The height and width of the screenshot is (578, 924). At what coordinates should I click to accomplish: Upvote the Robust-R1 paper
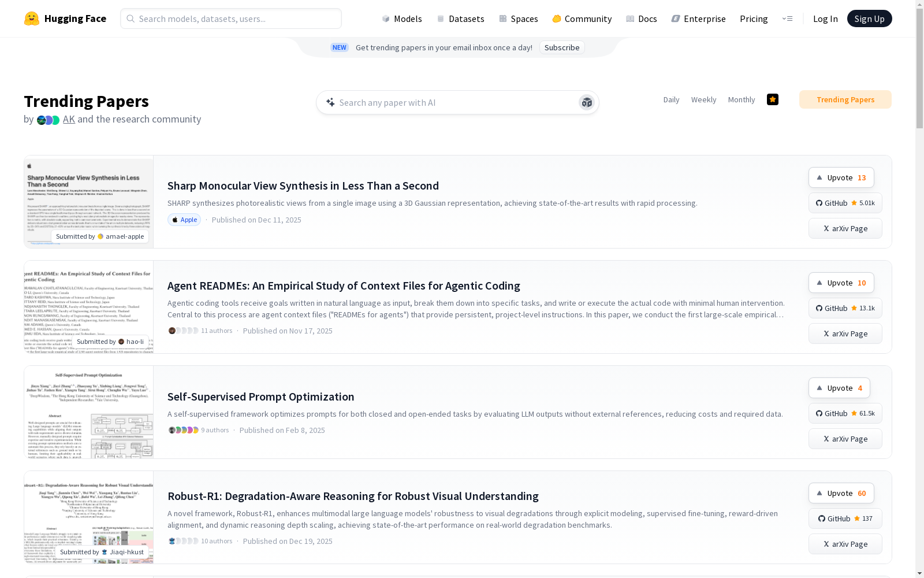coord(841,493)
